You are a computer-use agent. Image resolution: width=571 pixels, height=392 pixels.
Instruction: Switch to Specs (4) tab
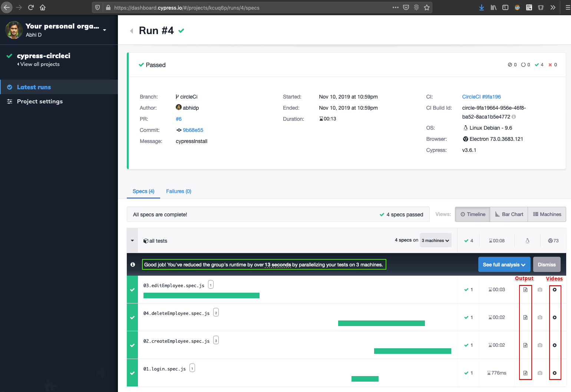pos(143,191)
